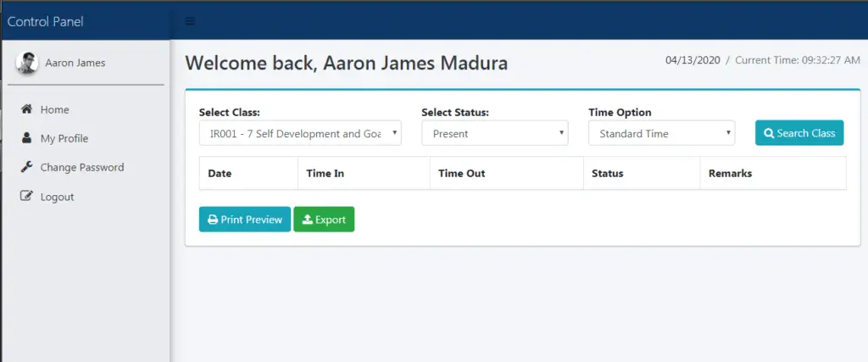
Task: Choose Logout from sidebar menu
Action: (58, 197)
